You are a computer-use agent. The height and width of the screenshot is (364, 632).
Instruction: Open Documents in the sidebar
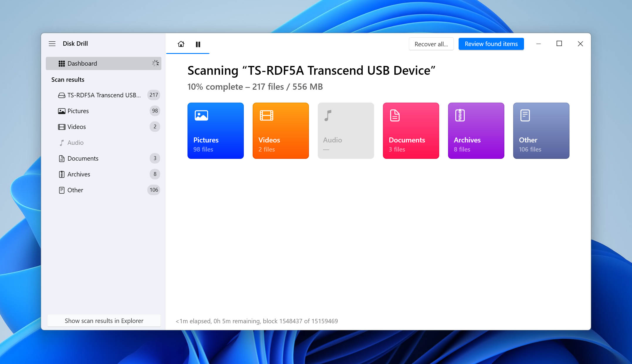pyautogui.click(x=104, y=158)
